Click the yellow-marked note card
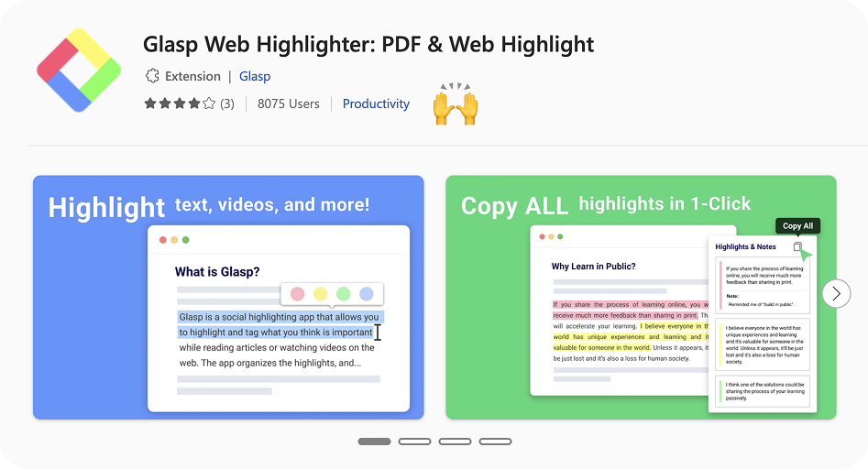The image size is (868, 469). pos(763,344)
